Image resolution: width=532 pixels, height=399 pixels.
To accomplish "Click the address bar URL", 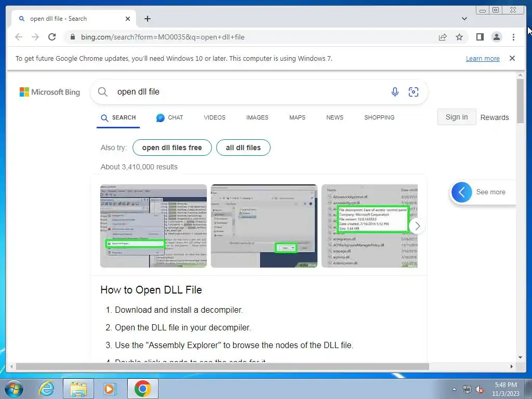I will [x=163, y=37].
